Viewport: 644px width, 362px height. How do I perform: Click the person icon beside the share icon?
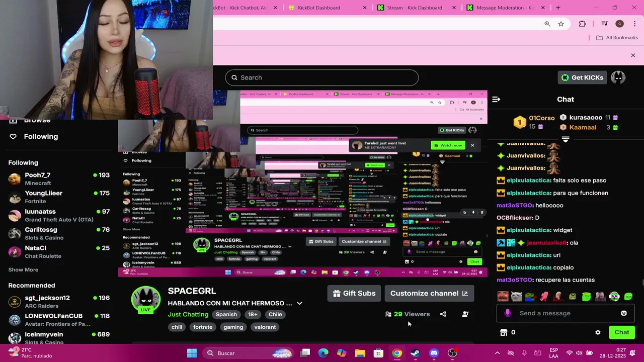[x=465, y=314]
